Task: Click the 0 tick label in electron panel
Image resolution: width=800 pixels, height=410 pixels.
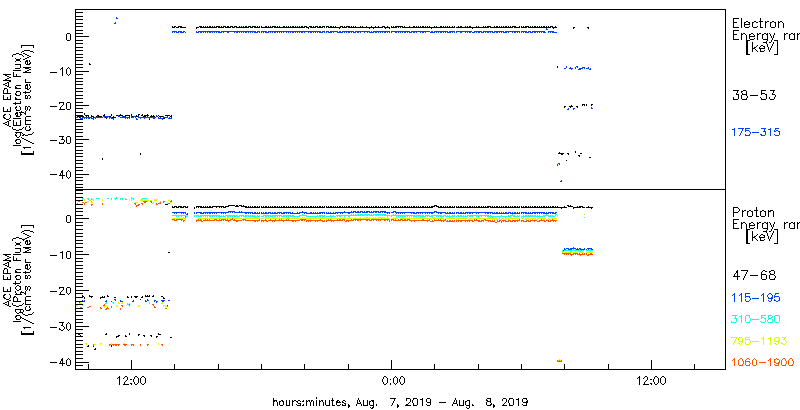Action: pyautogui.click(x=66, y=36)
